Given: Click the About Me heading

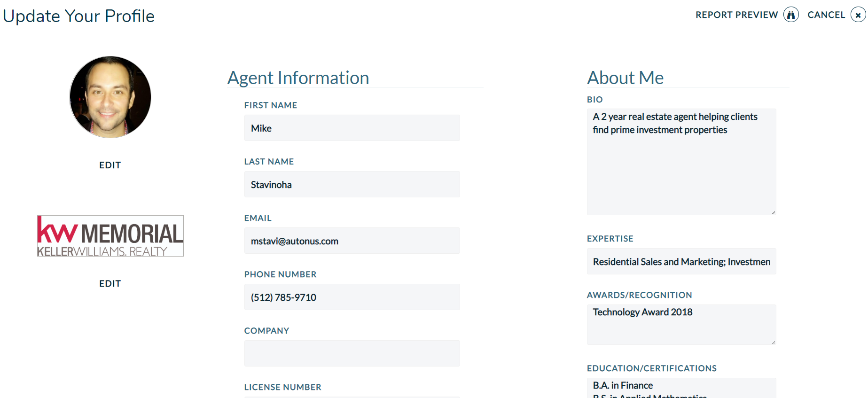Looking at the screenshot, I should [x=626, y=78].
